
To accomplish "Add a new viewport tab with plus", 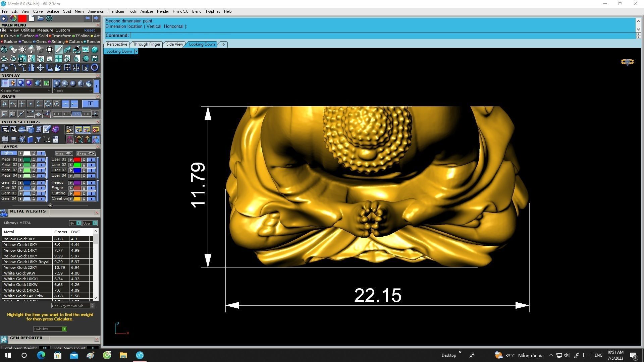I will [x=223, y=44].
